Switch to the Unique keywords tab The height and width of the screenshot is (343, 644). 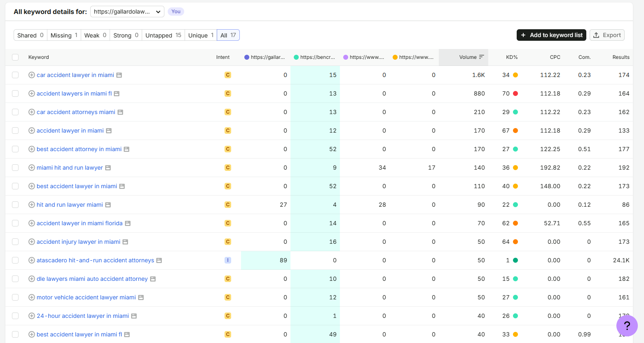point(201,35)
